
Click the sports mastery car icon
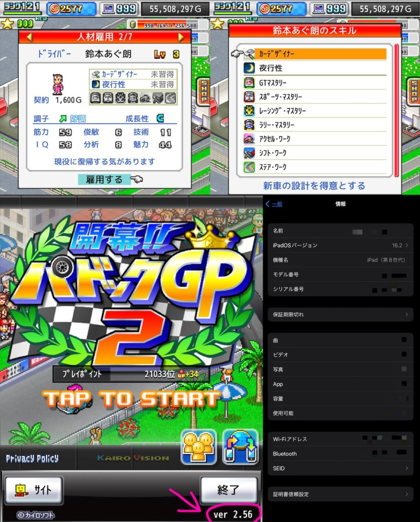click(249, 96)
